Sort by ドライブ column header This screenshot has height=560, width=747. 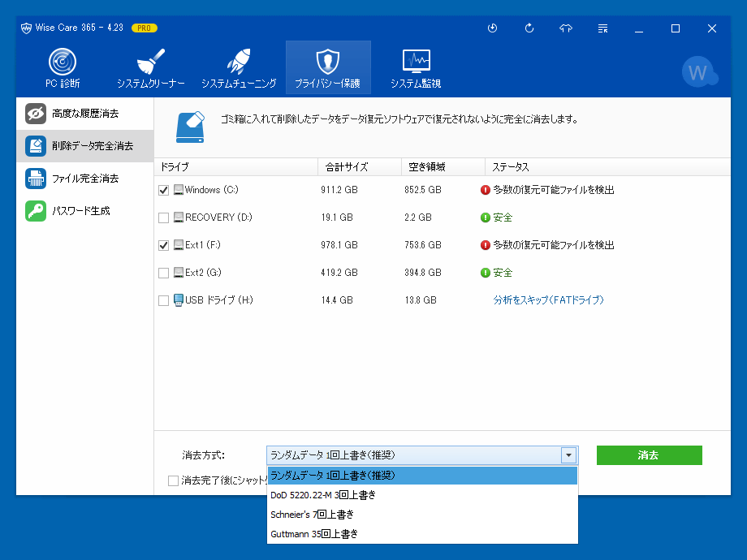236,167
